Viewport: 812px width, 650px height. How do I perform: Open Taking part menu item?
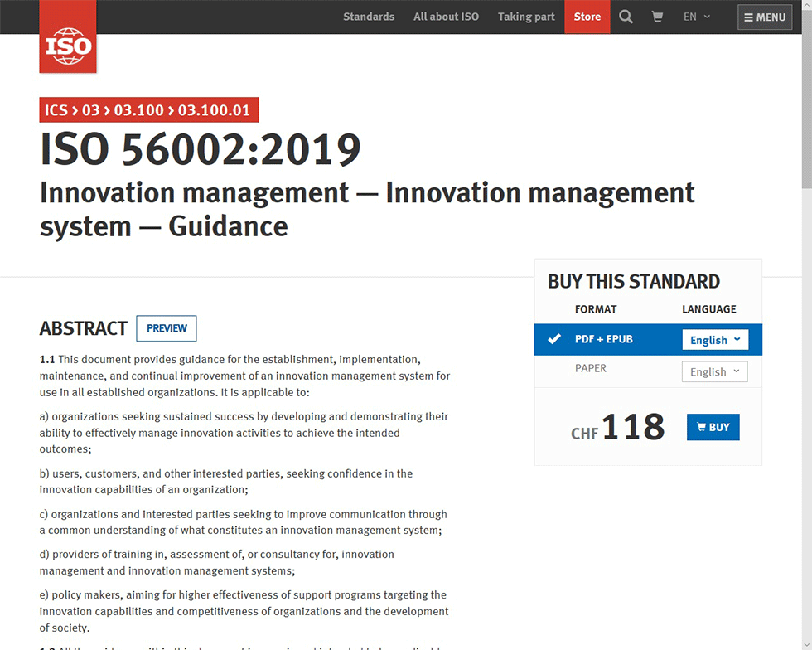point(526,17)
